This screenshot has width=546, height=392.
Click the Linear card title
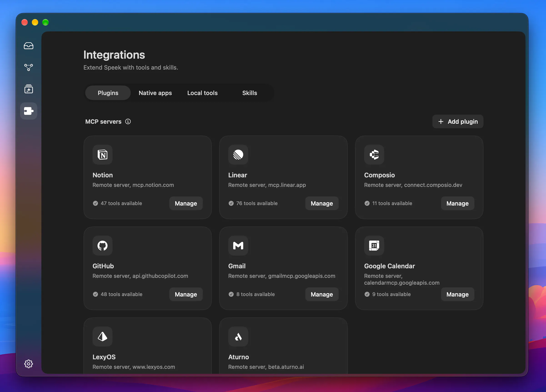(x=238, y=175)
